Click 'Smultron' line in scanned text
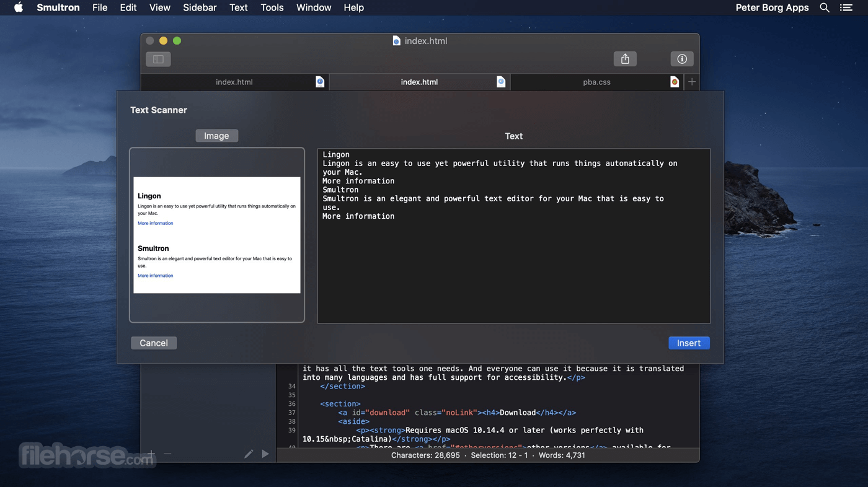Screen dimensions: 868x487 [340, 190]
